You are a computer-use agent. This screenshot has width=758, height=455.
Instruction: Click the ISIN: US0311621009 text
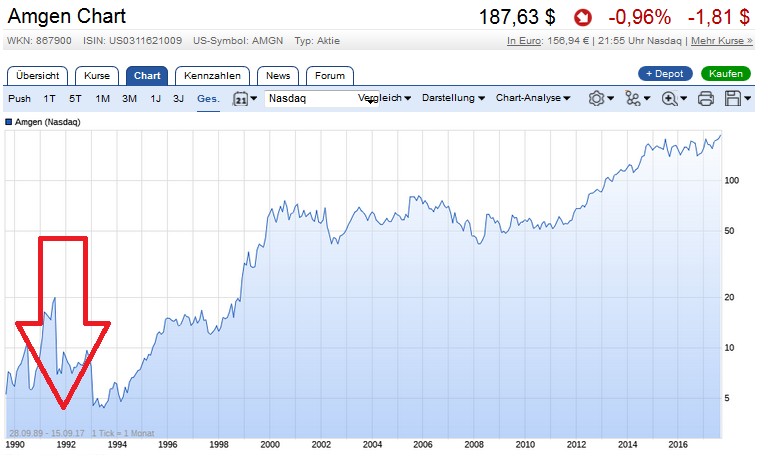click(x=132, y=41)
